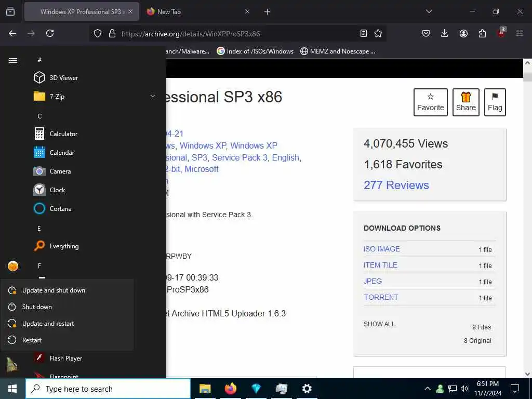This screenshot has width=532, height=399.
Task: Jump to the # letter header
Action: [x=39, y=60]
